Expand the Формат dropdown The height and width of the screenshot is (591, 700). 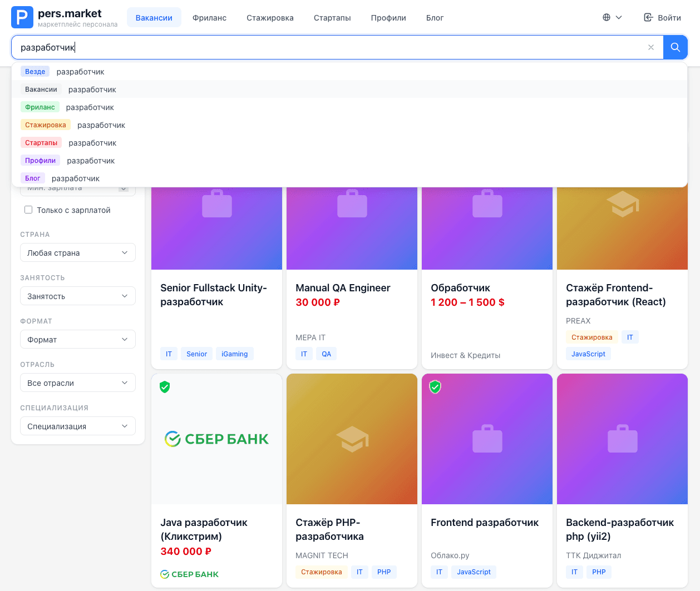tap(78, 339)
